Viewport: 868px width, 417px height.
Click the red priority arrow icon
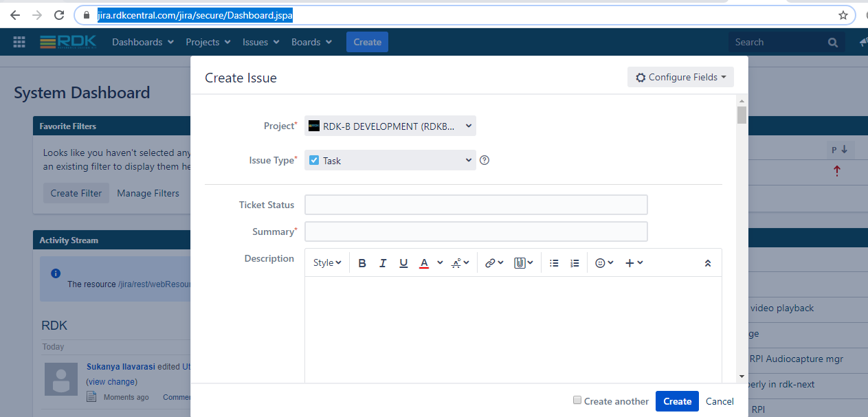point(836,171)
